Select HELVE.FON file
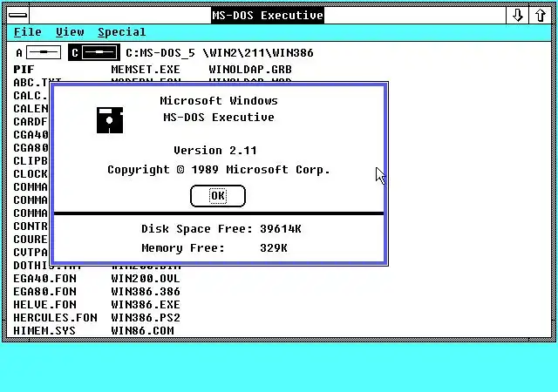Viewport: 558px width, 392px height. click(44, 305)
